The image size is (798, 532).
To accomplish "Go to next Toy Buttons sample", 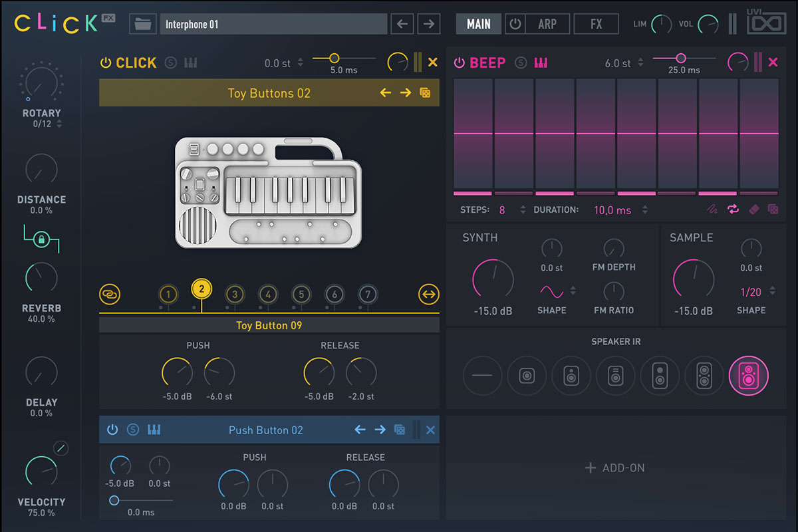I will (x=406, y=93).
